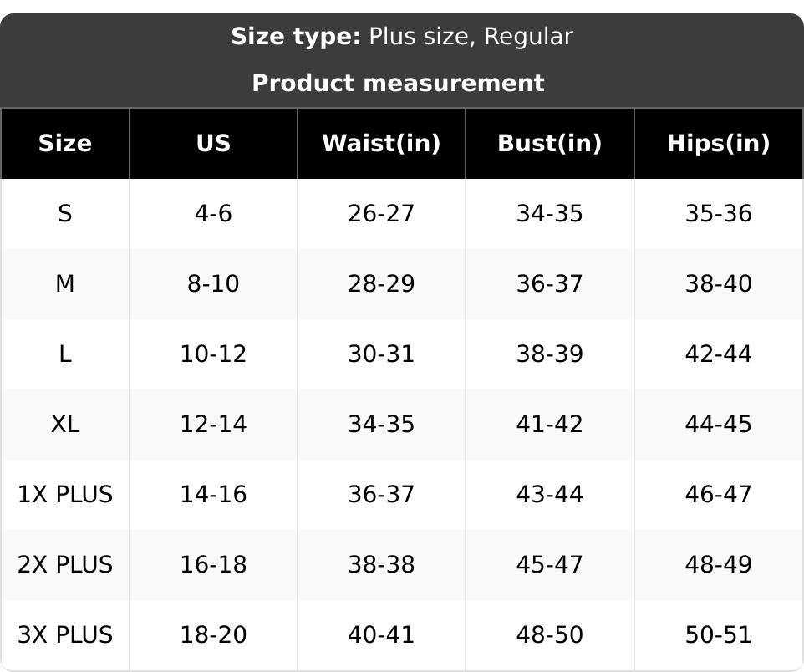
Task: Select the M size row label
Action: (65, 284)
